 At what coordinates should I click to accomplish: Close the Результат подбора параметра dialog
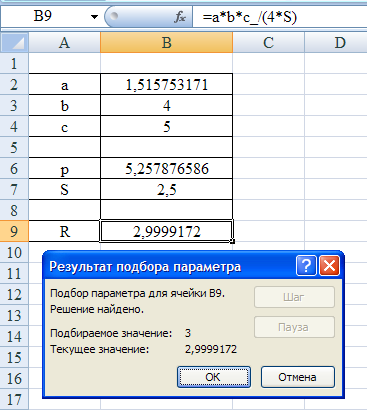329,266
